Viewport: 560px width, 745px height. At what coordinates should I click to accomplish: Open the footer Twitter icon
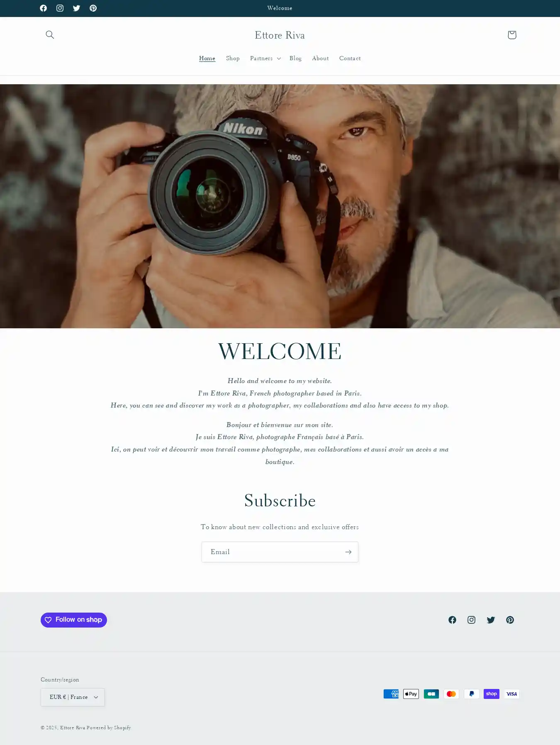(x=491, y=620)
